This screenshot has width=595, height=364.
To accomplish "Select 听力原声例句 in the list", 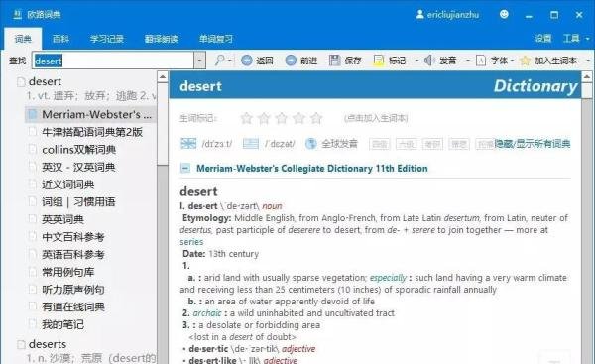I will (73, 290).
